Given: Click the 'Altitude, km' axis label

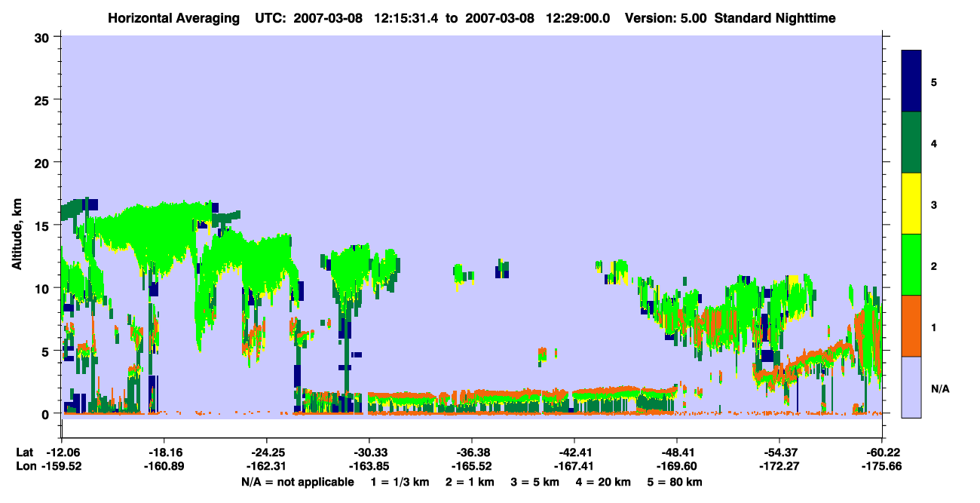Looking at the screenshot, I should point(17,235).
